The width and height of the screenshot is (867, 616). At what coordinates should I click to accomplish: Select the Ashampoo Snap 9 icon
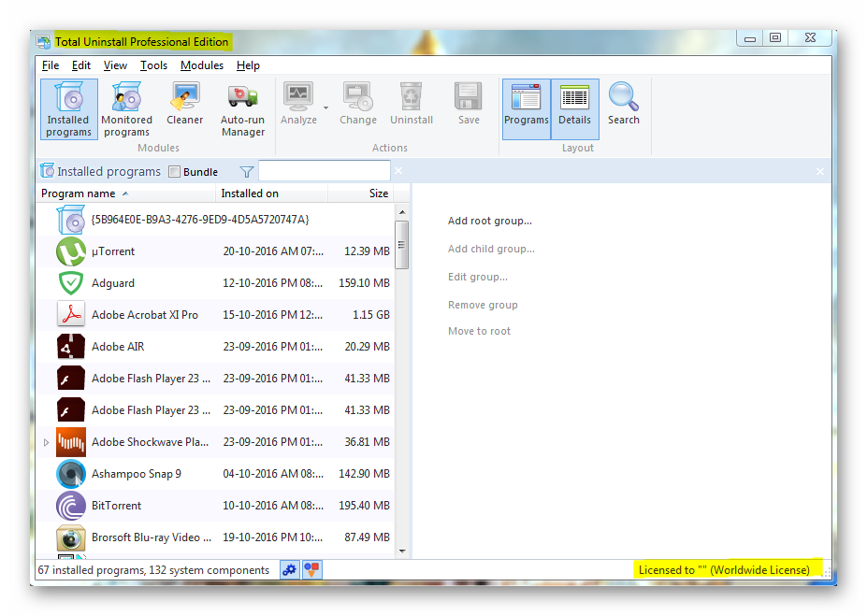[71, 474]
